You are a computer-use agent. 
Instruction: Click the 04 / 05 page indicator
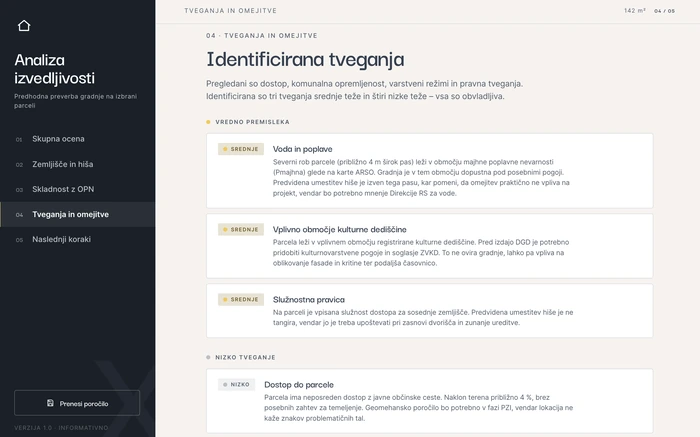point(664,11)
